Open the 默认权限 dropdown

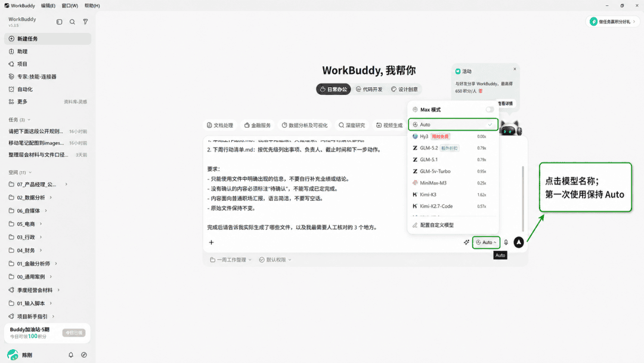[275, 260]
